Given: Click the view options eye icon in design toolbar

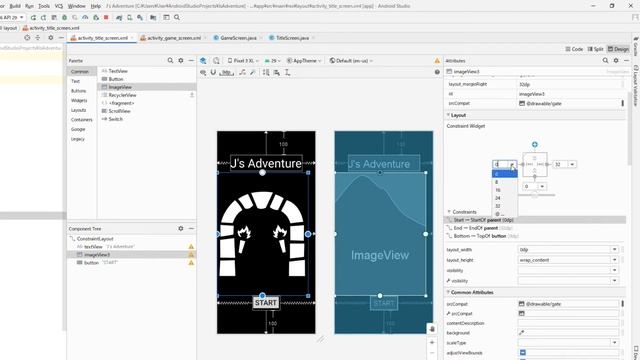Looking at the screenshot, I should pyautogui.click(x=203, y=72).
